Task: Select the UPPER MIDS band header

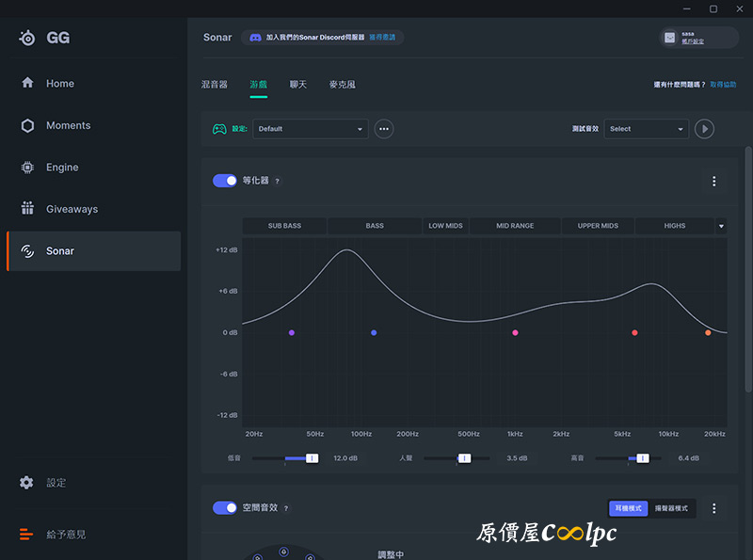Action: (598, 226)
